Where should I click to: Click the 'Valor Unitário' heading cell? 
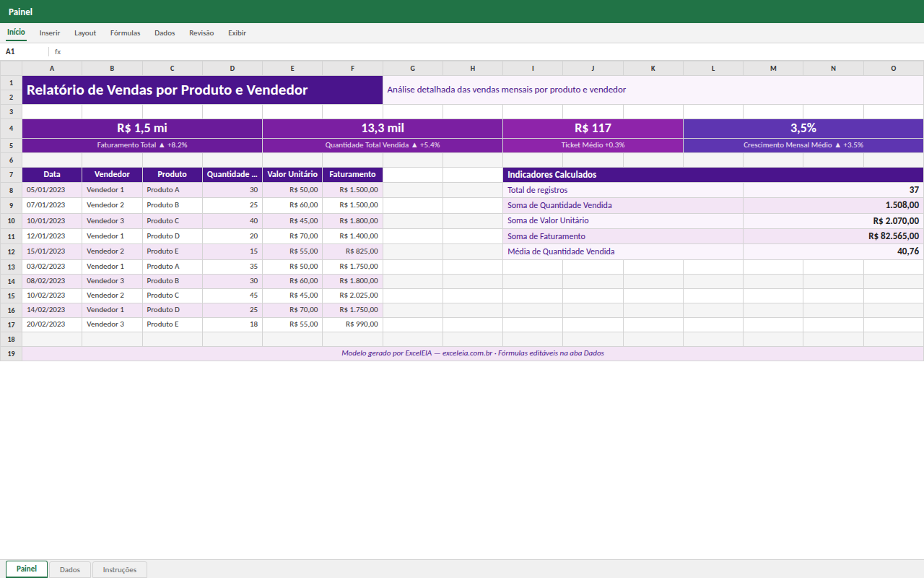click(x=292, y=174)
